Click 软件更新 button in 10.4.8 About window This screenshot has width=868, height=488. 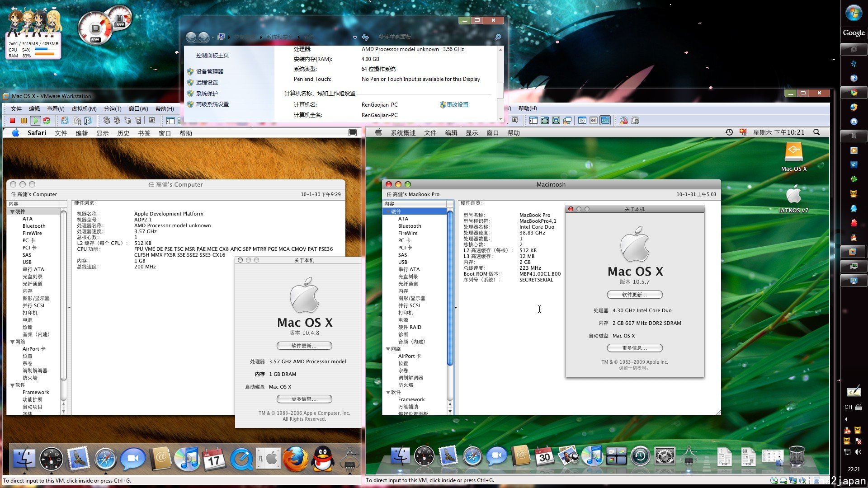(x=304, y=346)
